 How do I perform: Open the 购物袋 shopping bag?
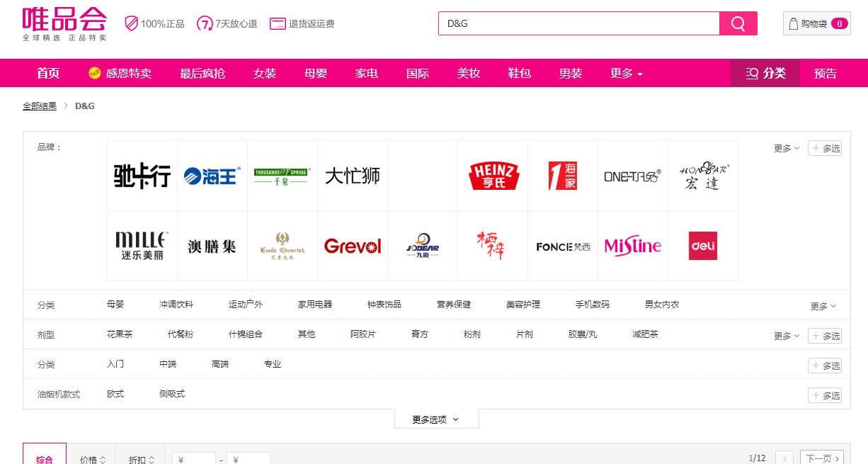click(816, 23)
